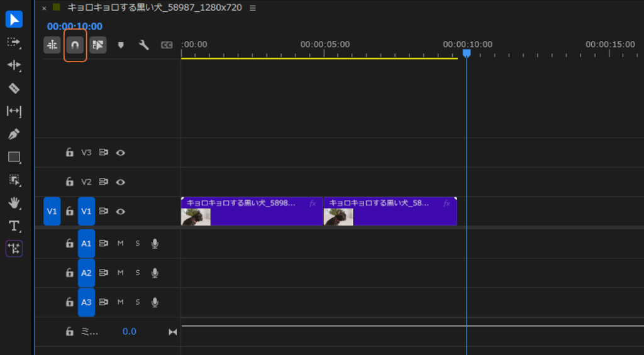Toggle the lock on track V2
644x355 pixels.
point(70,182)
